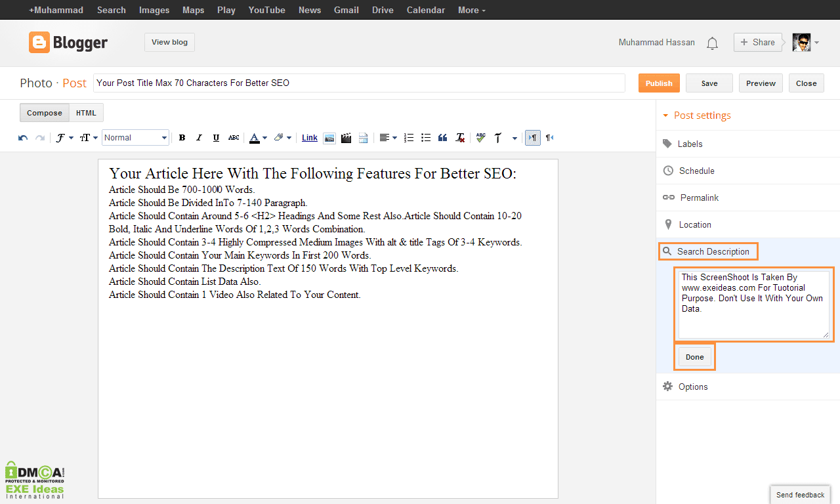This screenshot has height=504, width=840.
Task: Click the "Photo" blog name in the breadcrumb
Action: coord(36,83)
